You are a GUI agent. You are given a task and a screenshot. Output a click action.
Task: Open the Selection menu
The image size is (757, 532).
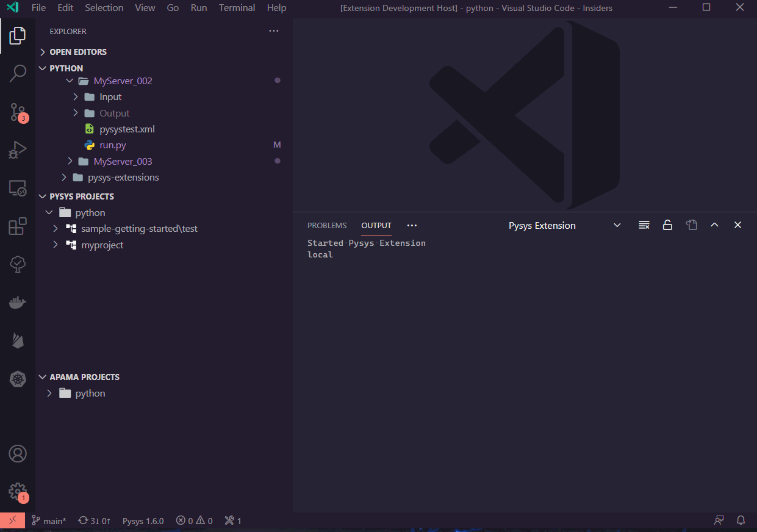[x=104, y=8]
